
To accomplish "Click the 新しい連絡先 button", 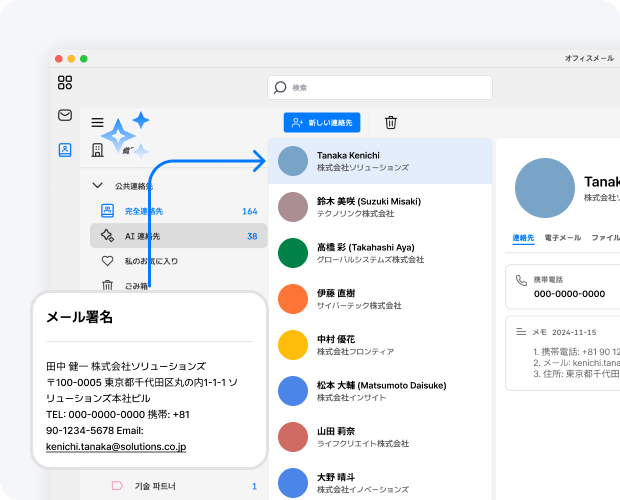I will (322, 123).
